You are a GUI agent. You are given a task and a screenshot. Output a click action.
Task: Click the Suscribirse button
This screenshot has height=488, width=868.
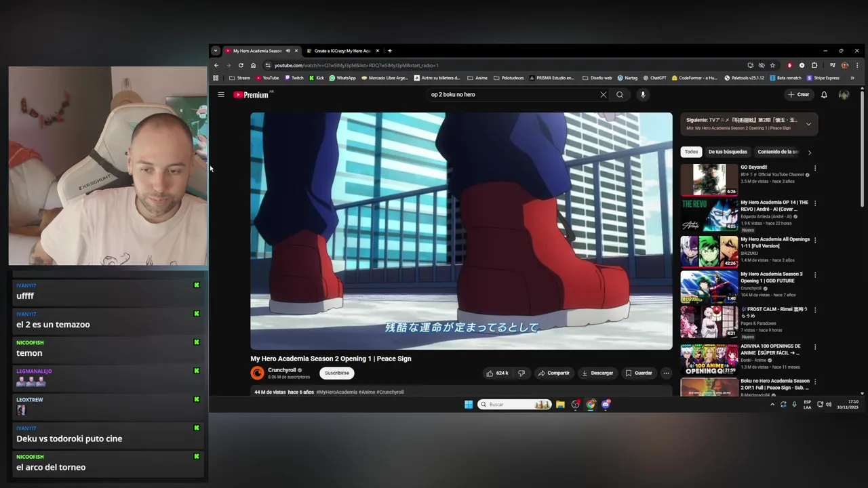tap(336, 373)
